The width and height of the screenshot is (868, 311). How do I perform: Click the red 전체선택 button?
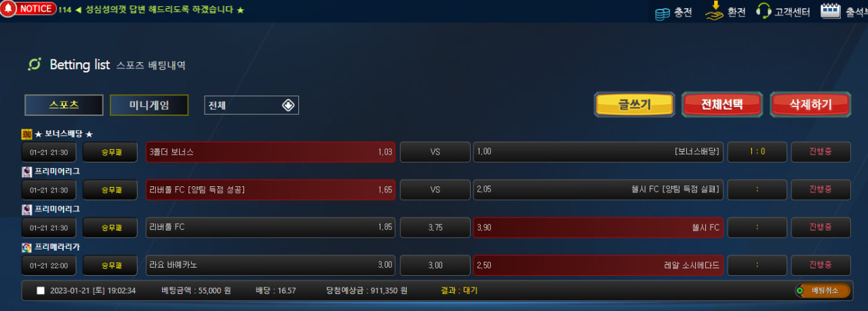[722, 104]
